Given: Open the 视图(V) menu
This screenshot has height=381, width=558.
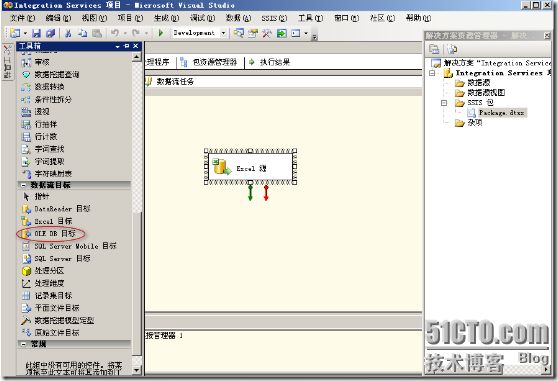Looking at the screenshot, I should 94,18.
